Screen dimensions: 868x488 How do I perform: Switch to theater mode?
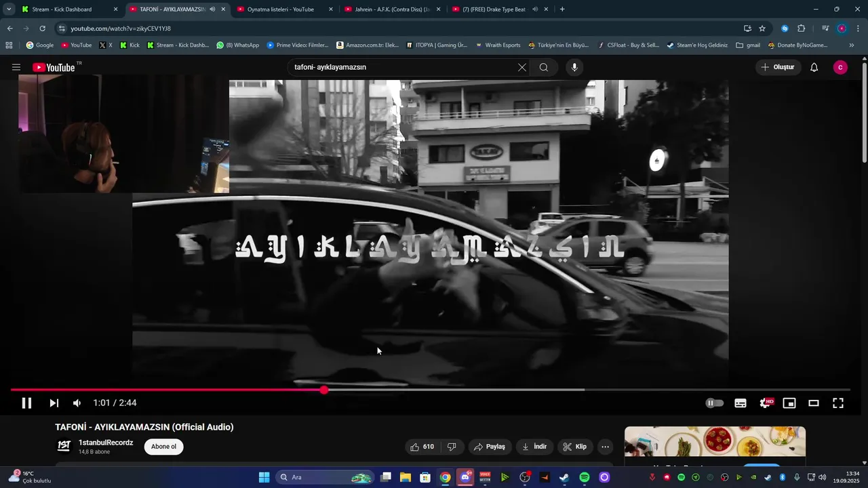[x=814, y=403]
